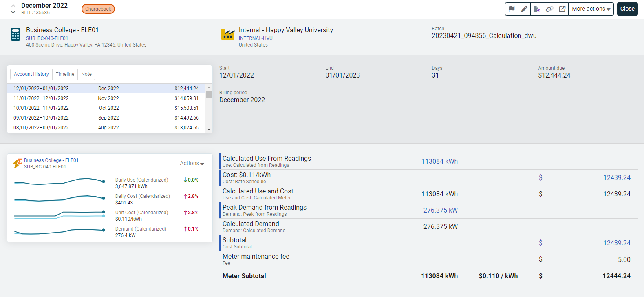Click the calculator account icon
This screenshot has width=644, height=297.
click(x=15, y=34)
